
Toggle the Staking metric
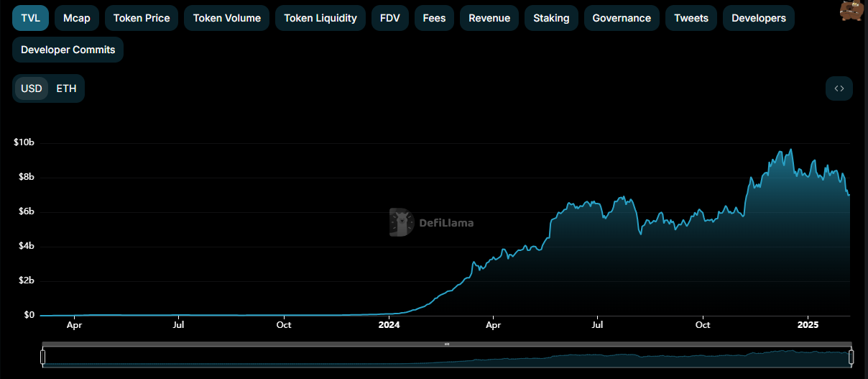(551, 18)
